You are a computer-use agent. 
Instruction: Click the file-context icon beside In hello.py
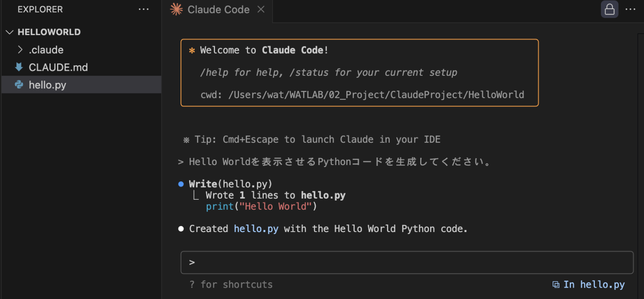pyautogui.click(x=556, y=284)
